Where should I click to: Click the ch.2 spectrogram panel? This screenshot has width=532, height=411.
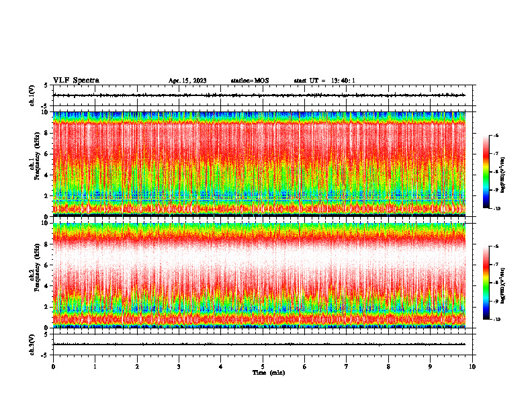pos(259,275)
